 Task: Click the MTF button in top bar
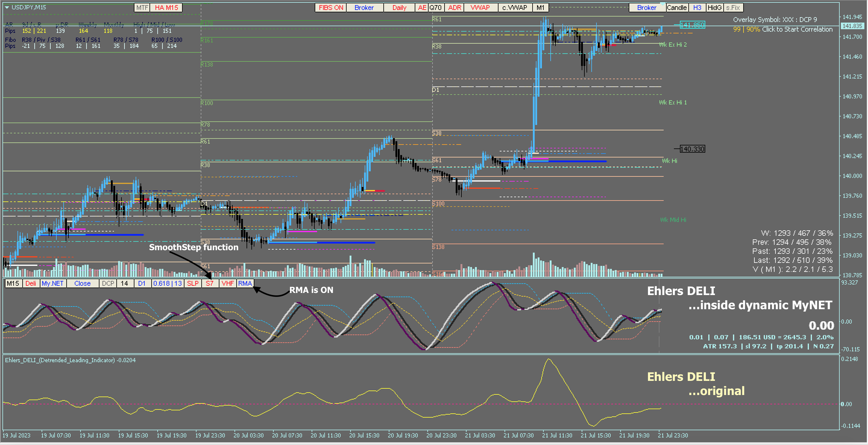pos(142,8)
